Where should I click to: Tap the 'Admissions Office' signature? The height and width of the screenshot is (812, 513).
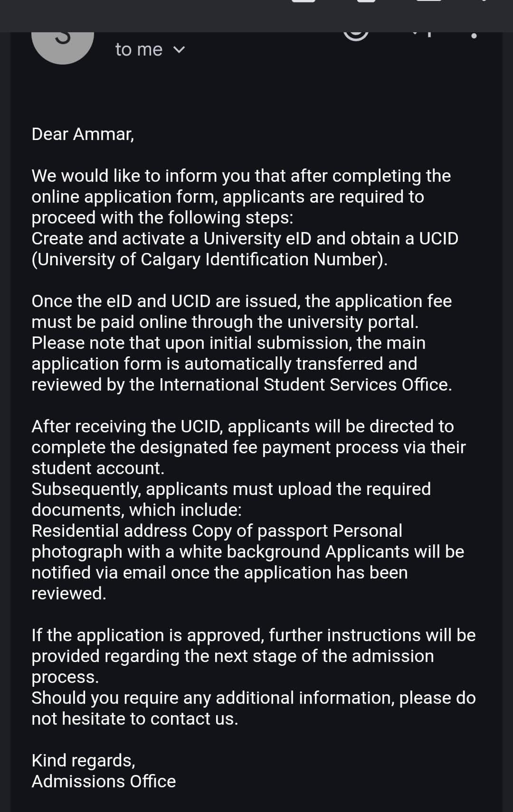(104, 782)
